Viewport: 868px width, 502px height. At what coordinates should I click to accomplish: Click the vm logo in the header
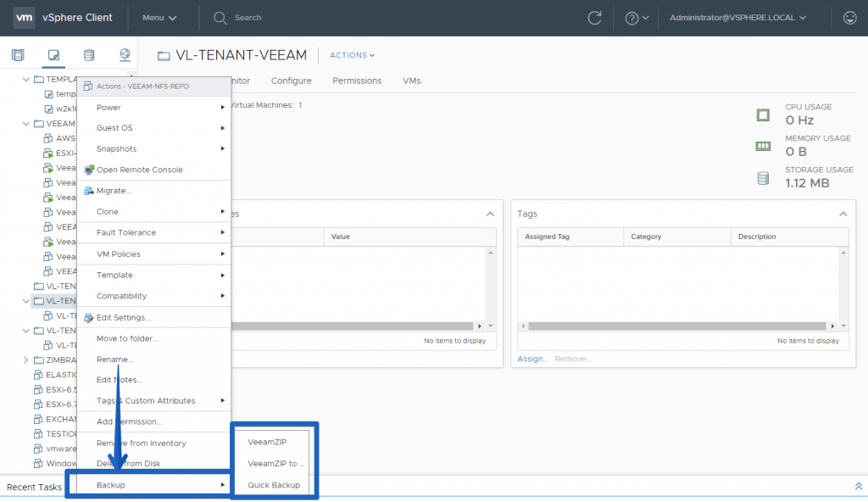24,18
